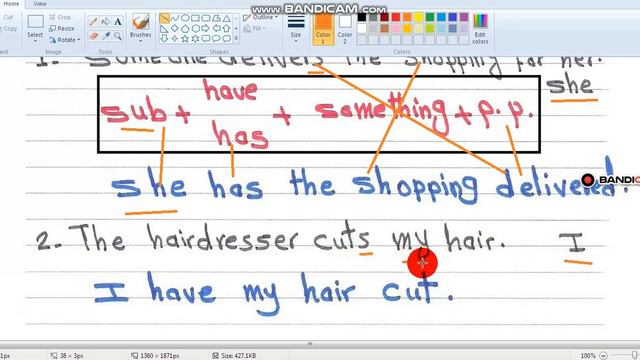Choose the Cloud callout shape
This screenshot has width=640, height=360.
(x=226, y=38)
